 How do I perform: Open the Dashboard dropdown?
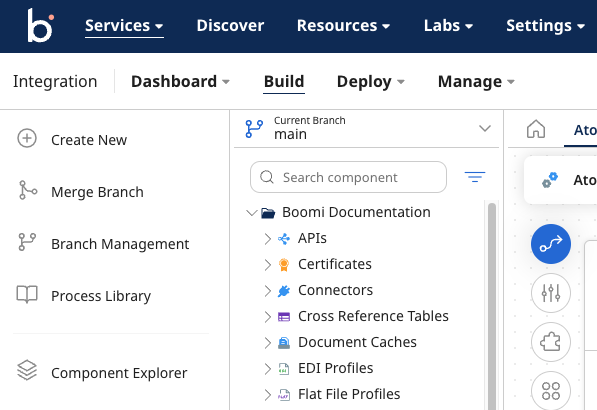180,81
